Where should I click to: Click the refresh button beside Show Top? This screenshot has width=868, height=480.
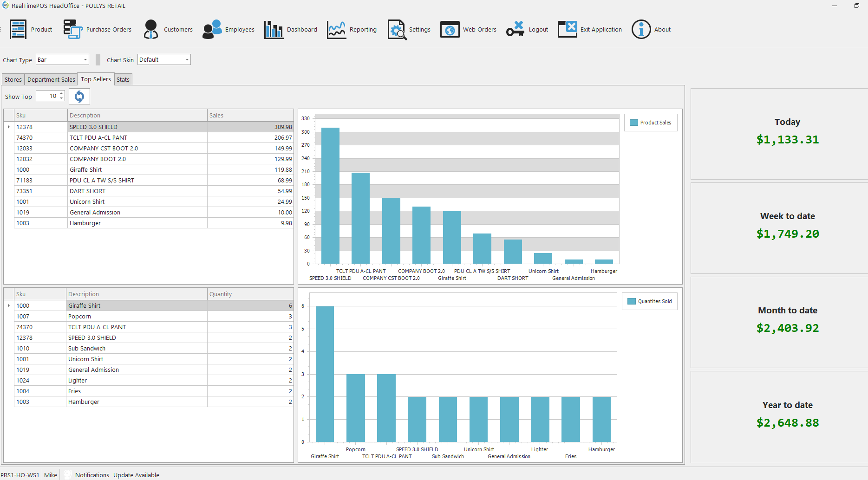(79, 96)
